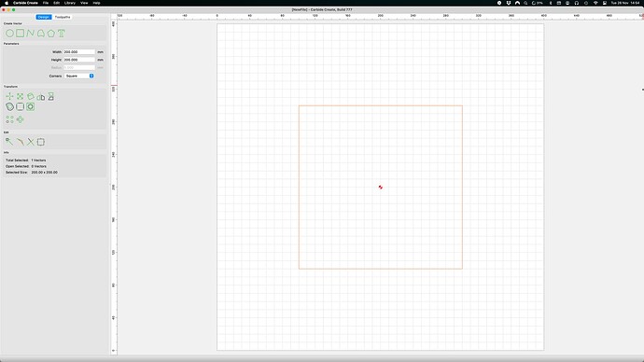Click the 'Total Selected: 1 Vectors' text
644x362 pixels.
click(x=26, y=160)
